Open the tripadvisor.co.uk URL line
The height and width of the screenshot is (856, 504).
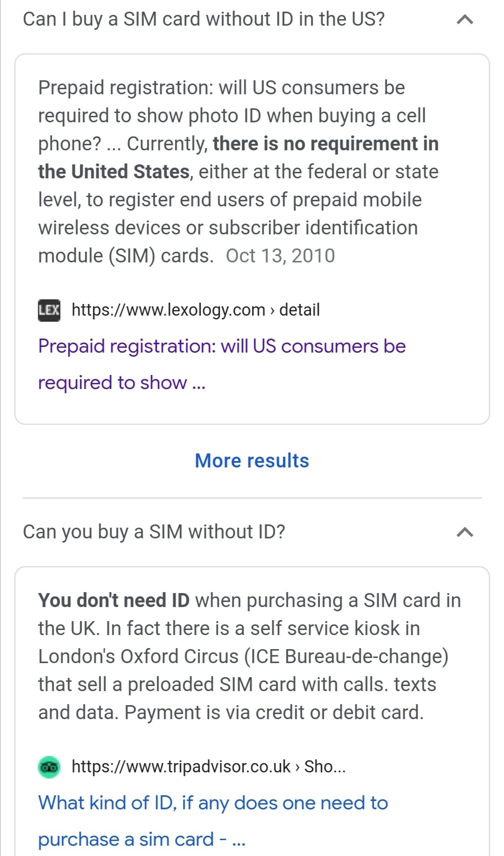[x=181, y=766]
